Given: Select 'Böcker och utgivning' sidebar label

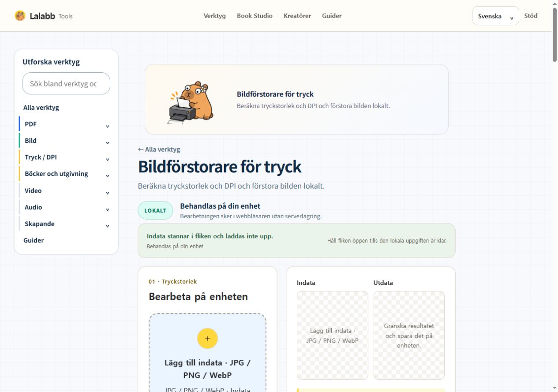Looking at the screenshot, I should pyautogui.click(x=56, y=174).
